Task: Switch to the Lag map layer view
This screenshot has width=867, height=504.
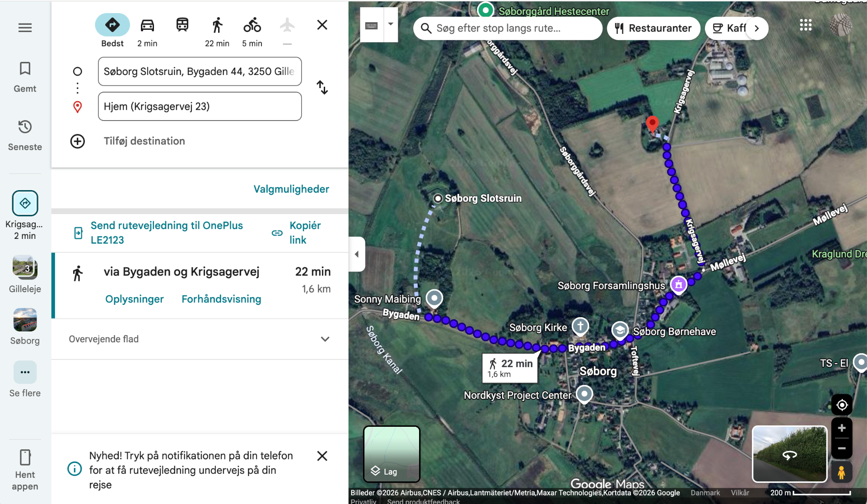Action: point(392,454)
